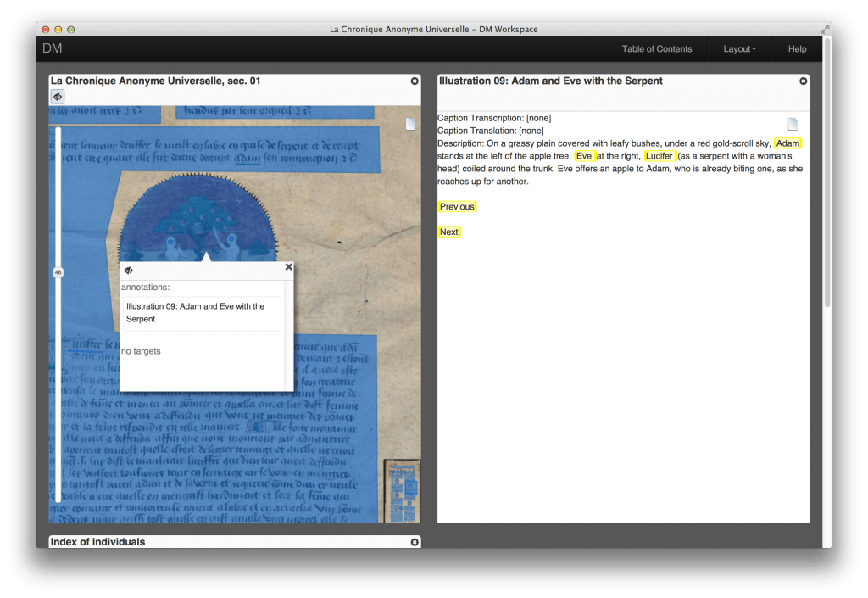Open the document icon in Illustration 09 panel
The height and width of the screenshot is (598, 868).
pyautogui.click(x=793, y=124)
